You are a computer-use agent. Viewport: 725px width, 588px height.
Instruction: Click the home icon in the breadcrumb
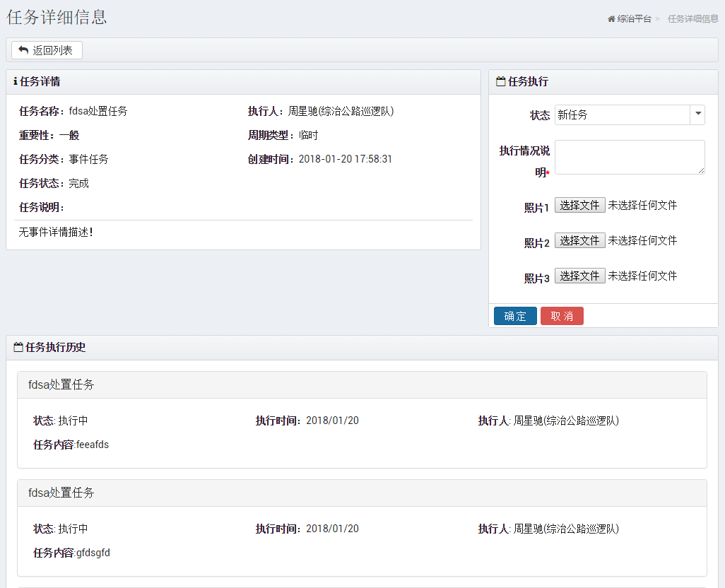[x=611, y=19]
